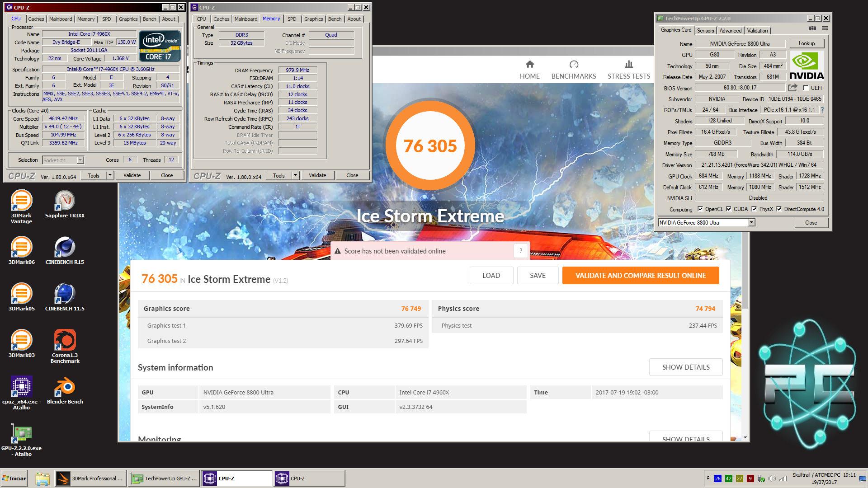Toggle the DirectCompute 4.0 checkbox
Viewport: 868px width, 488px height.
click(x=779, y=209)
